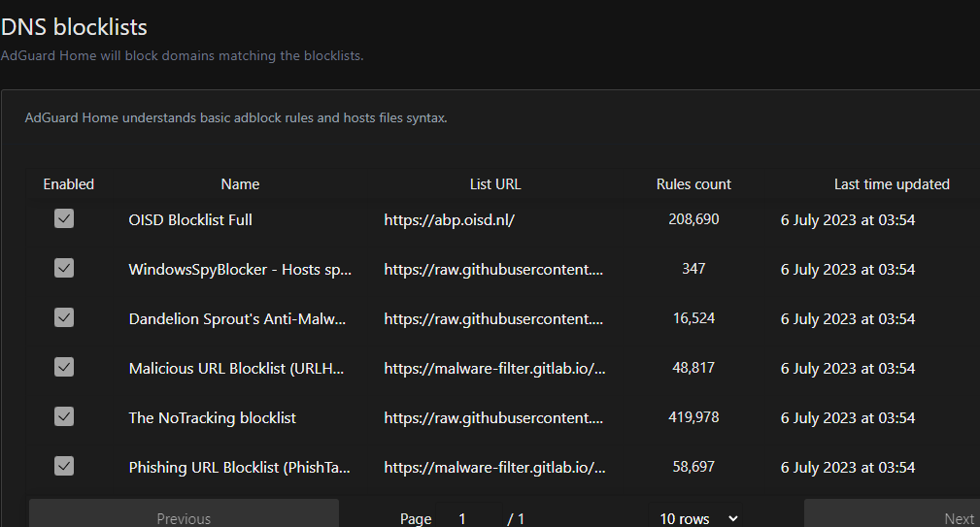980x527 pixels.
Task: Select the WindowsSpyBlocker - Hosts name cell
Action: (240, 269)
